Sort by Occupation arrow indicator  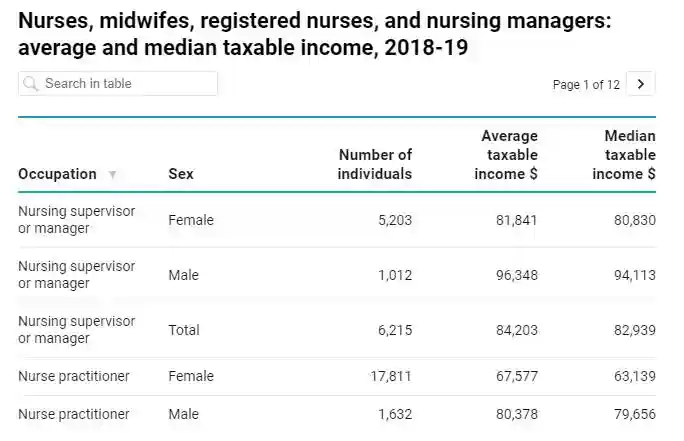pyautogui.click(x=112, y=175)
